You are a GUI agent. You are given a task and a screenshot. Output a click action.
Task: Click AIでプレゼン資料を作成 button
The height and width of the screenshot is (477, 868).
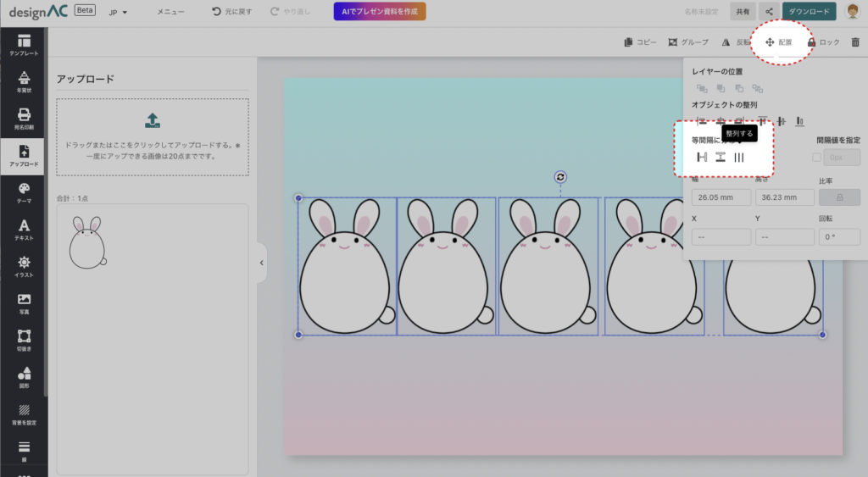[x=379, y=12]
